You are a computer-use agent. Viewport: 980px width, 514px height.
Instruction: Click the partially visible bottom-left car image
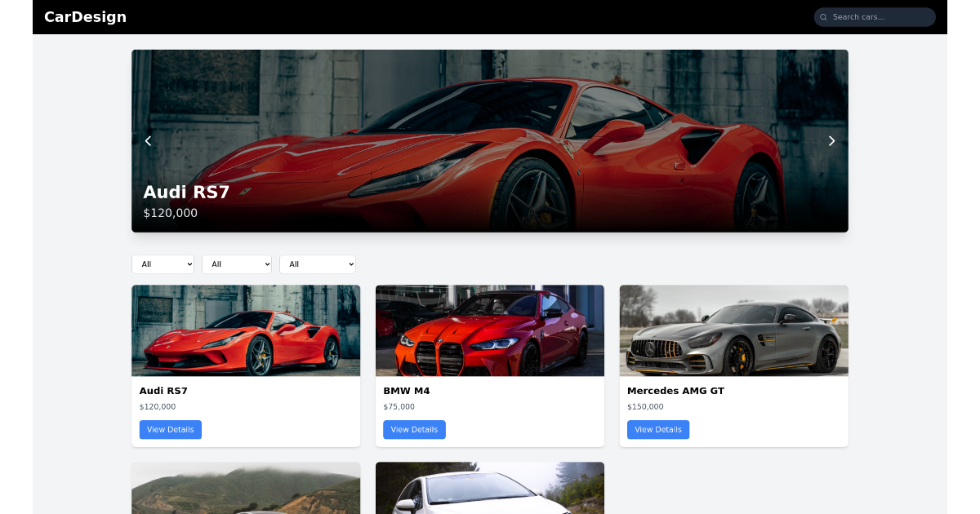(x=246, y=488)
